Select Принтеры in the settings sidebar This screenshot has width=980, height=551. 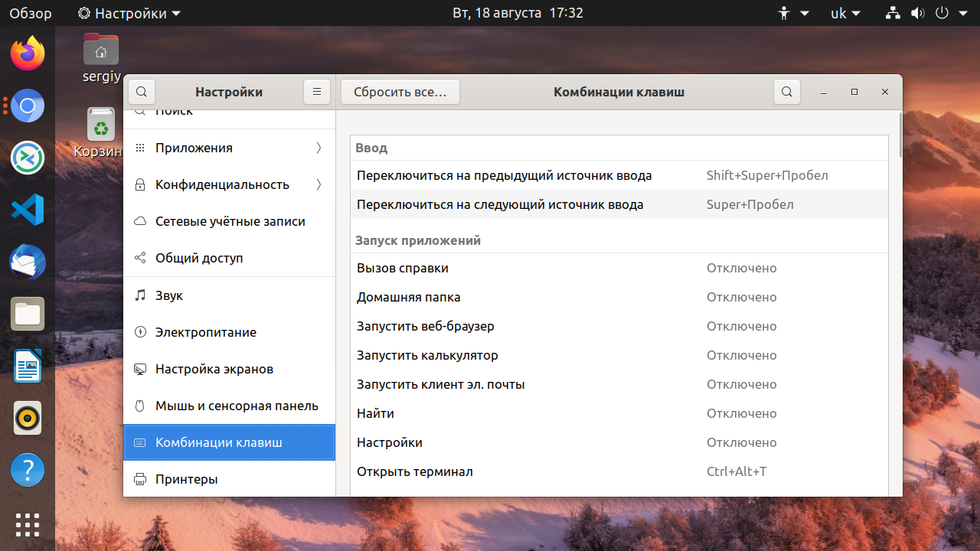coord(230,479)
